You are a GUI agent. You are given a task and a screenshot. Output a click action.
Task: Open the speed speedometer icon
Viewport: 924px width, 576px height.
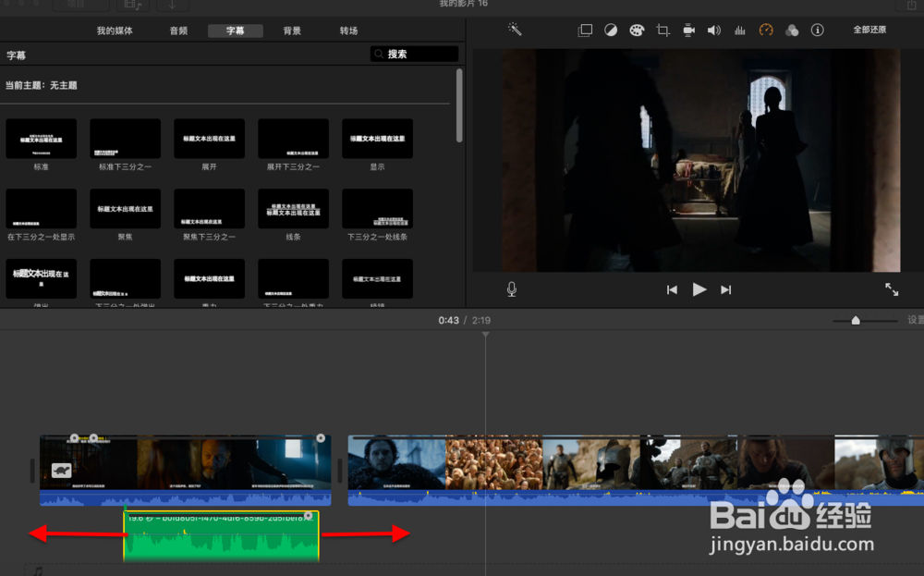pyautogui.click(x=765, y=31)
